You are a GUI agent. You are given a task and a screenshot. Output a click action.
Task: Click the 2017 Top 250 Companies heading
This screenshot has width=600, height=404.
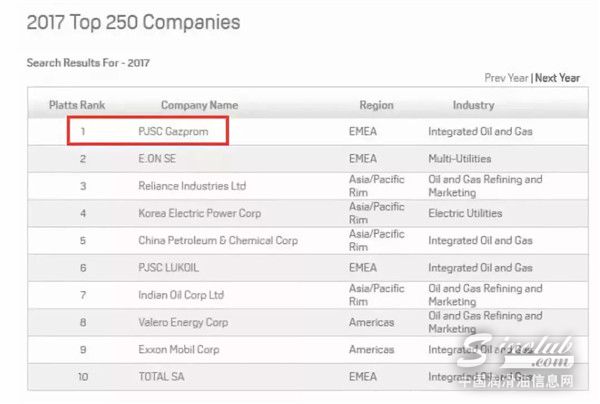tap(133, 22)
